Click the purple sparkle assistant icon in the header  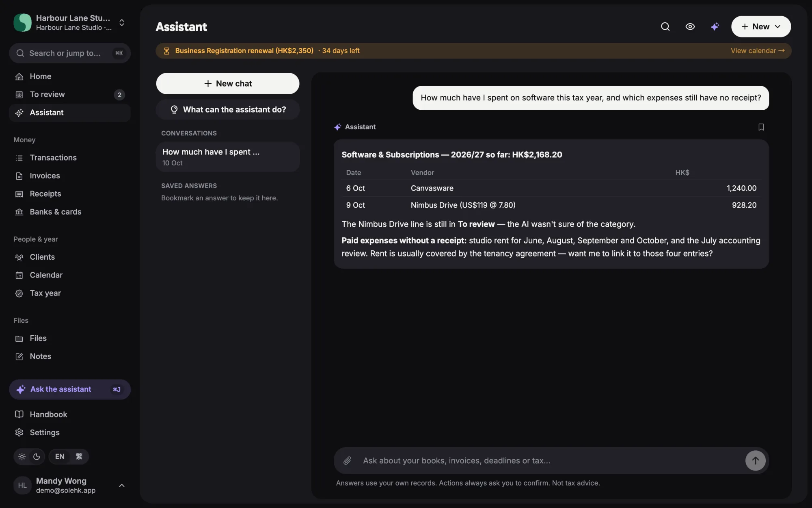(x=715, y=26)
